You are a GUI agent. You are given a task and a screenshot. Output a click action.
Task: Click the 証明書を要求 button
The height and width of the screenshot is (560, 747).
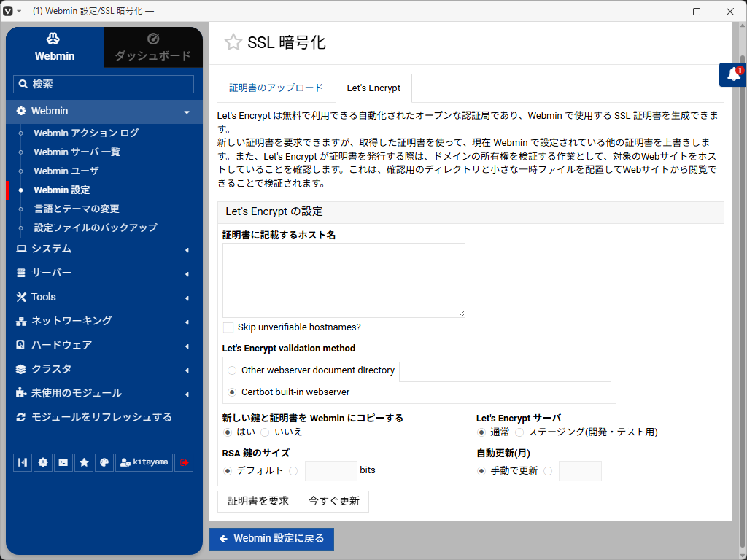point(258,502)
